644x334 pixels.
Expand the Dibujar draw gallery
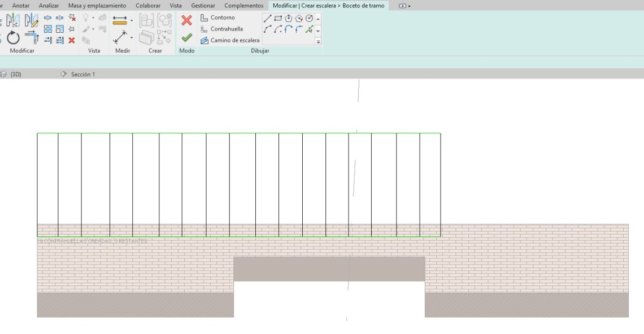pyautogui.click(x=318, y=41)
